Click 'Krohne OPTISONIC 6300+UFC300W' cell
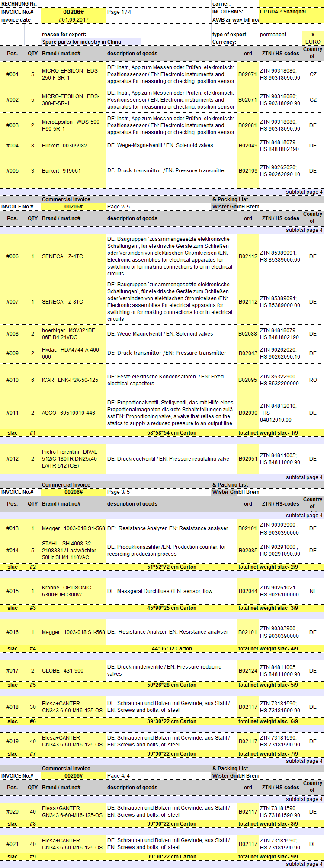 [x=74, y=591]
